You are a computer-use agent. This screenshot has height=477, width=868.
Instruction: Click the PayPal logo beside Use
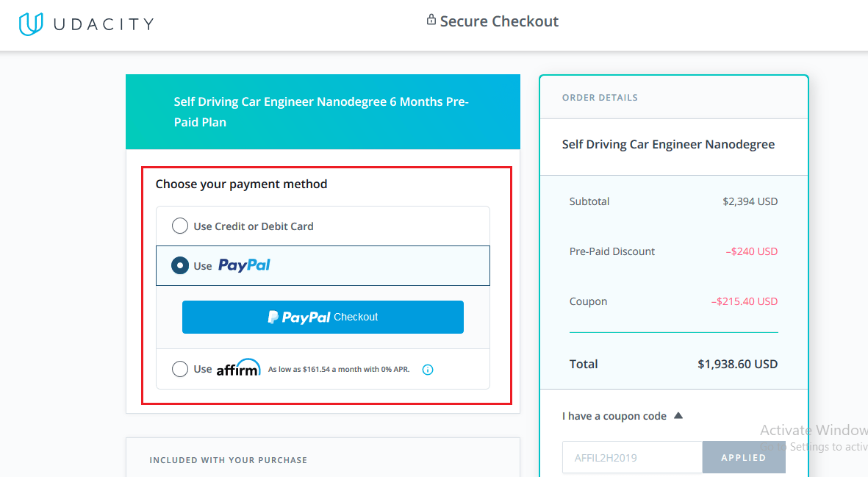244,265
